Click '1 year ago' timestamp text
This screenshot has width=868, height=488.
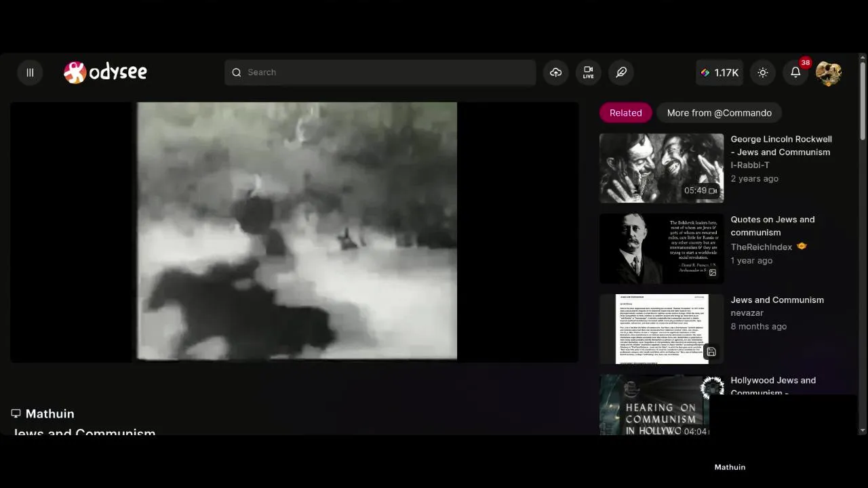tap(751, 261)
